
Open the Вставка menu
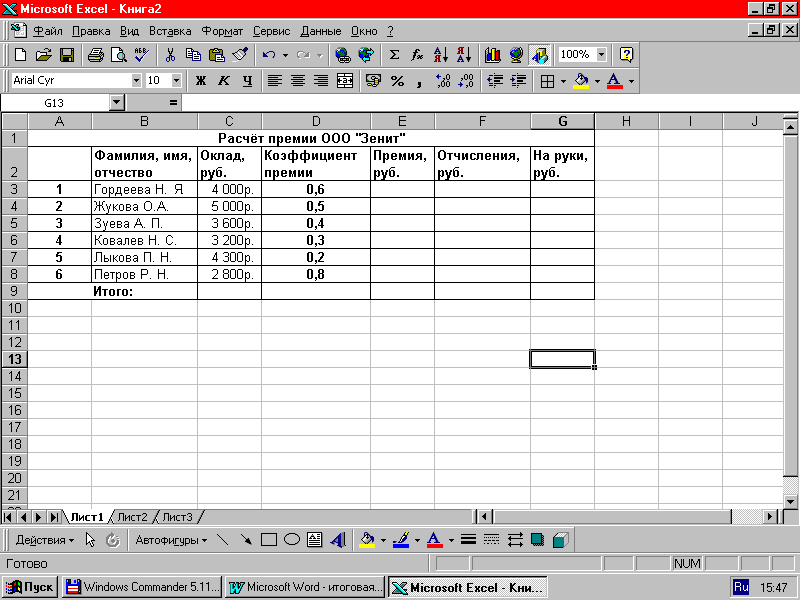(170, 31)
